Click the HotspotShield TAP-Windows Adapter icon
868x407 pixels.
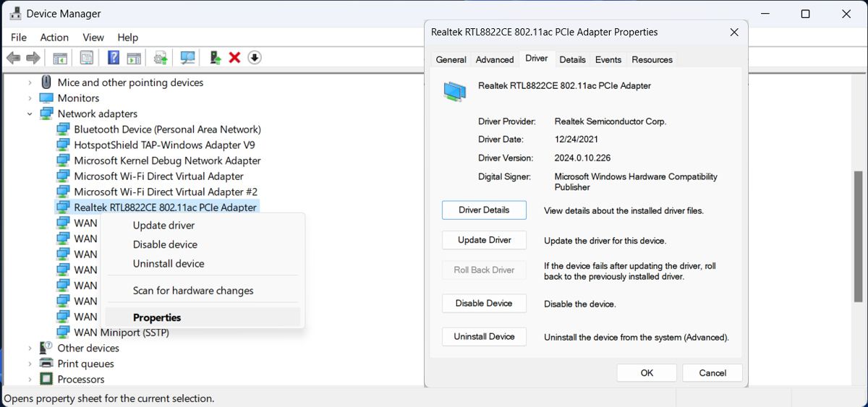pos(64,145)
